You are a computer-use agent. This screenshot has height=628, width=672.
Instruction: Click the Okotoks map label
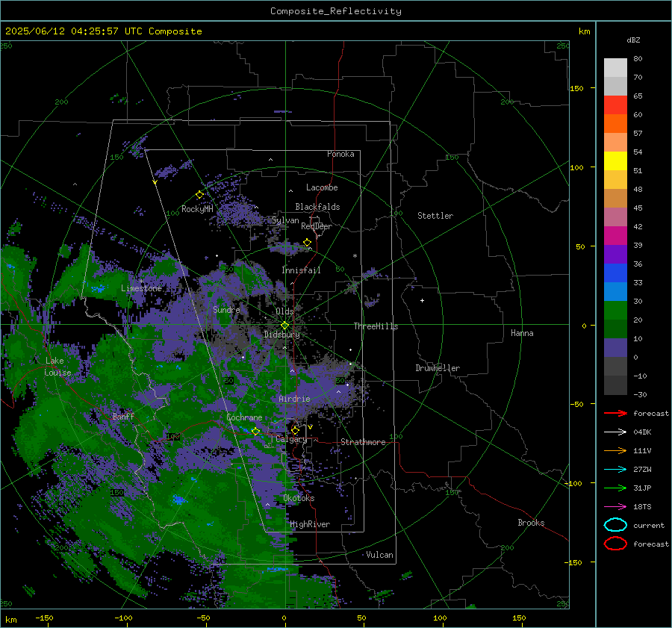tap(299, 498)
